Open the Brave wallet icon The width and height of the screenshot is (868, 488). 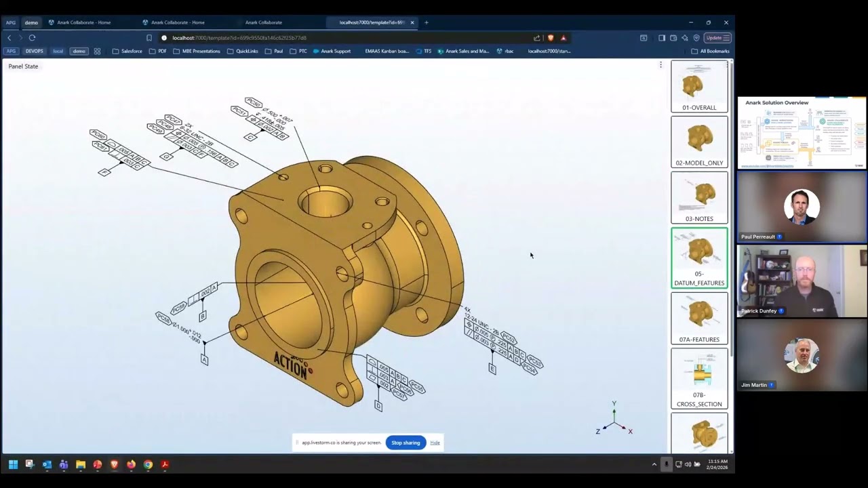pos(673,38)
